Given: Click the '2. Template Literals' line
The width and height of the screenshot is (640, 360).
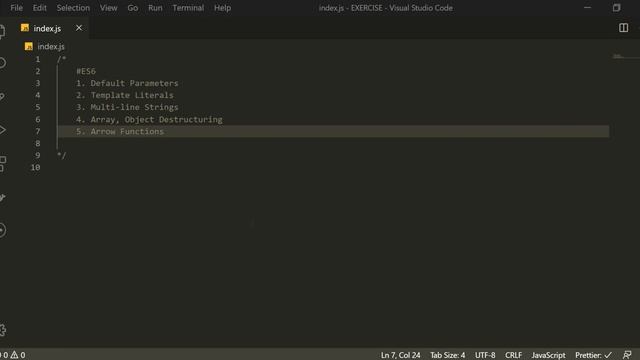Looking at the screenshot, I should (124, 95).
